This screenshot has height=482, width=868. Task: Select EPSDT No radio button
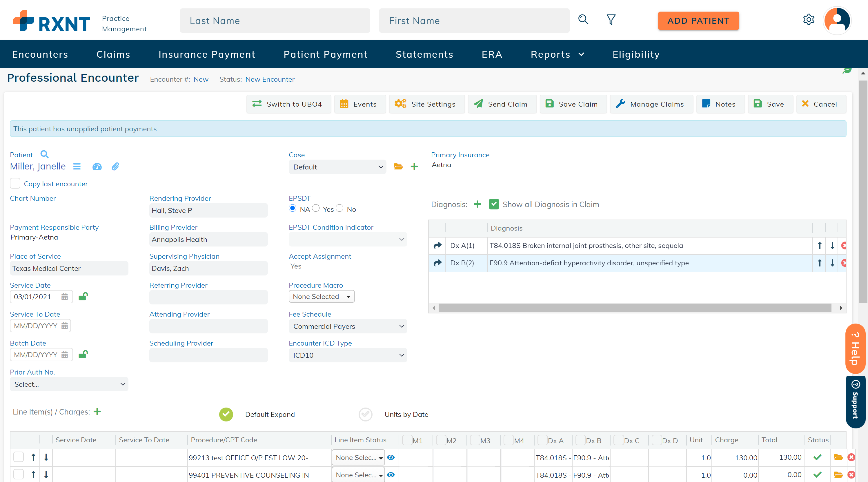click(x=340, y=208)
